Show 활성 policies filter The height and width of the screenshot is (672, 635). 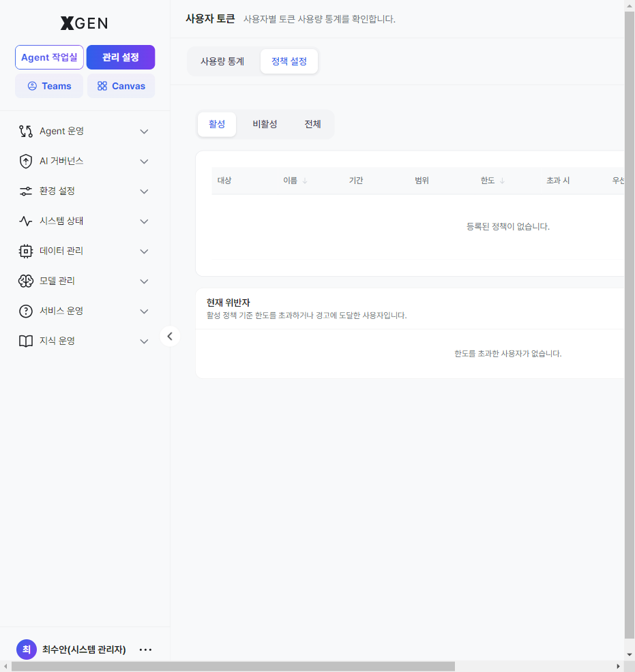217,124
